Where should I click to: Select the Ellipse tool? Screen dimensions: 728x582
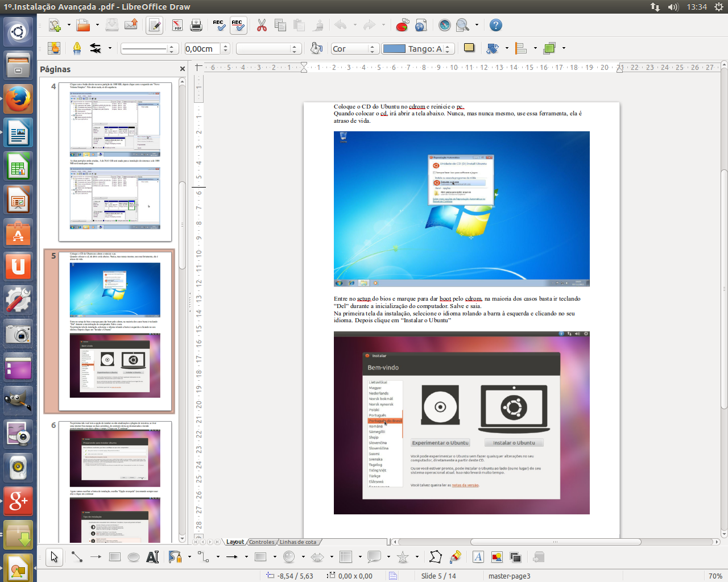132,557
